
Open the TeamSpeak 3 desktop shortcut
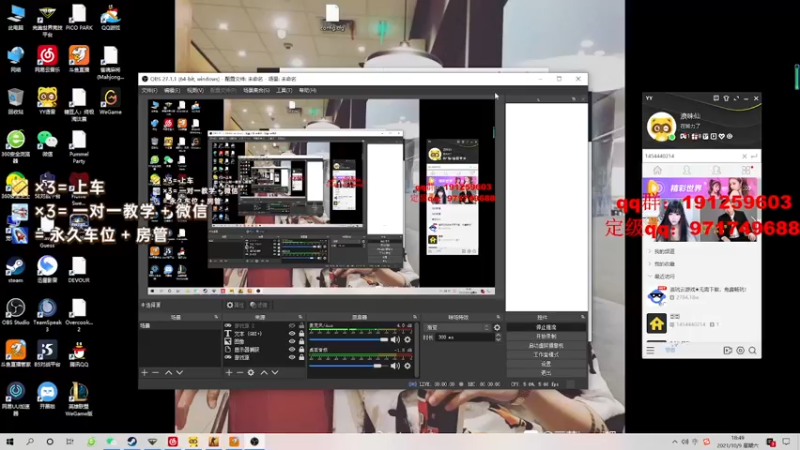click(47, 315)
